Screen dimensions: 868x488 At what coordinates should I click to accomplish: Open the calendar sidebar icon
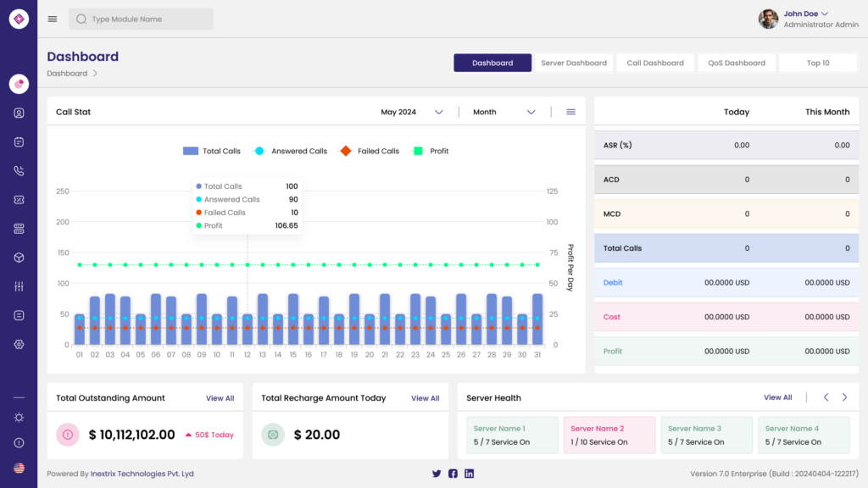pos(19,142)
